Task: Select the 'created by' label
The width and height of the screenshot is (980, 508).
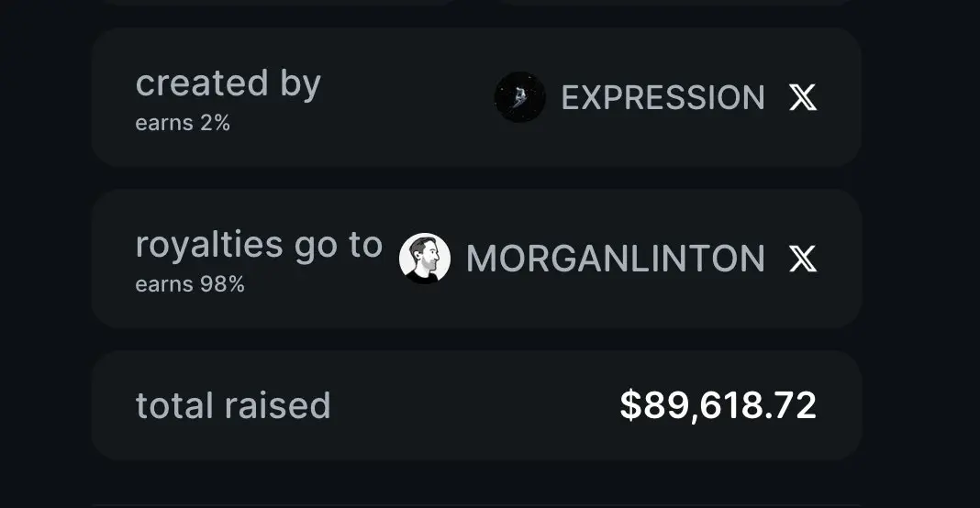Action: point(228,83)
